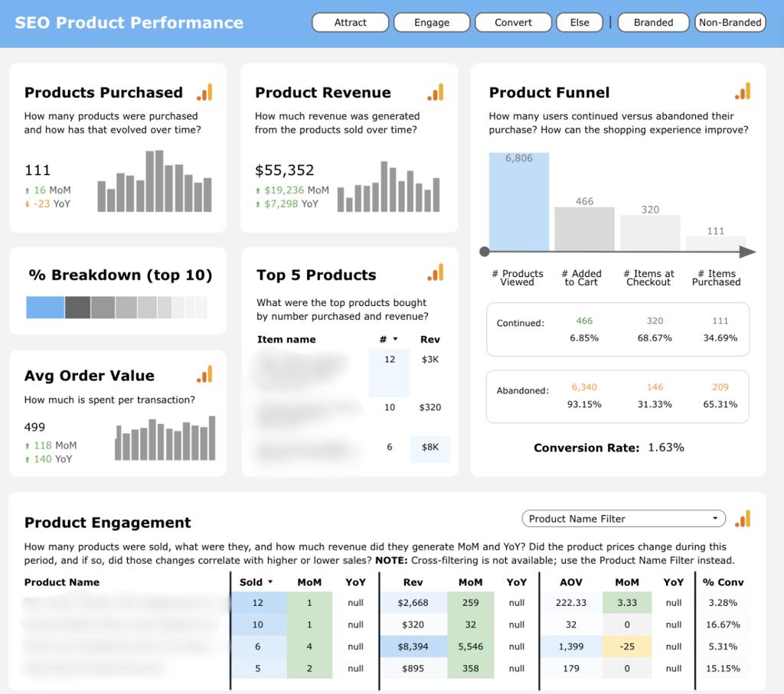The height and width of the screenshot is (694, 784).
Task: Click the blue segment of % Breakdown bar
Action: click(x=45, y=308)
